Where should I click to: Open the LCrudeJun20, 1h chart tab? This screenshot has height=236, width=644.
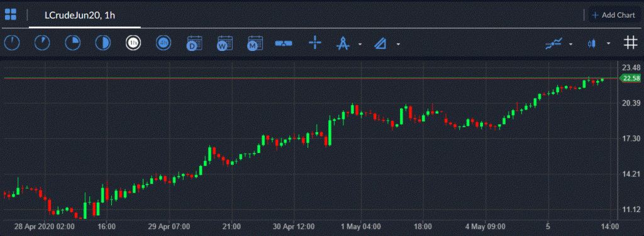80,15
